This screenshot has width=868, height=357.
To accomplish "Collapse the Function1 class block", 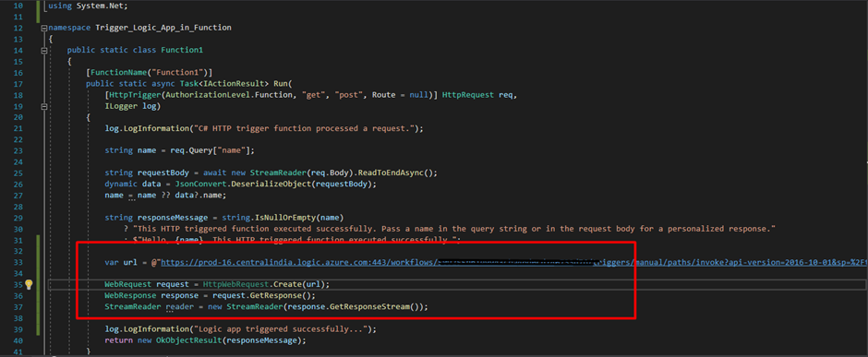I will click(x=44, y=51).
